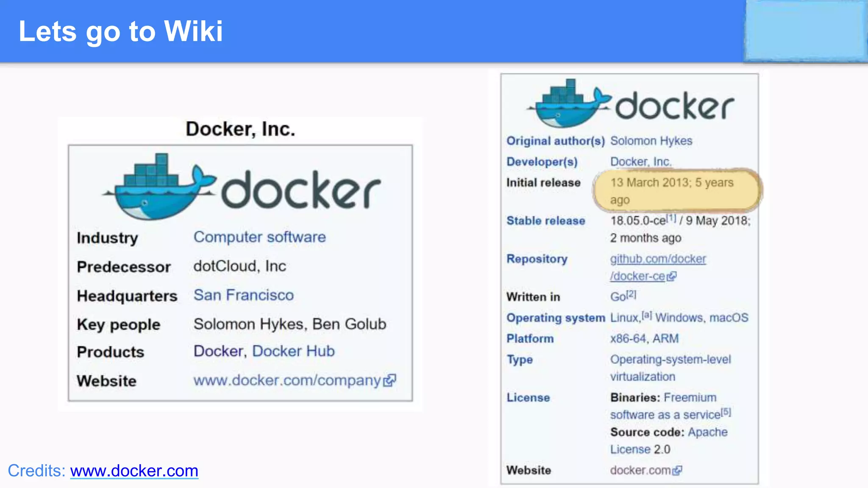Click the Operating-system-level virtualization link
The height and width of the screenshot is (488, 868).
(x=670, y=368)
